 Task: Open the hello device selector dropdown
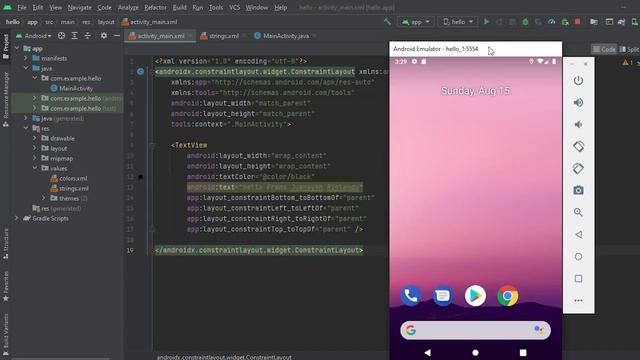click(x=458, y=22)
